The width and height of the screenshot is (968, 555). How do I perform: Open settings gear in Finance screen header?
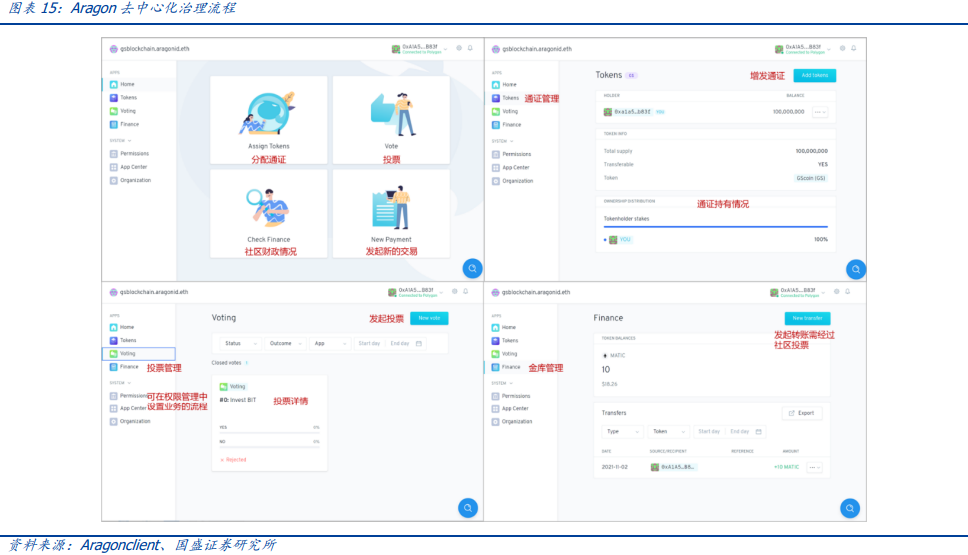pos(837,291)
